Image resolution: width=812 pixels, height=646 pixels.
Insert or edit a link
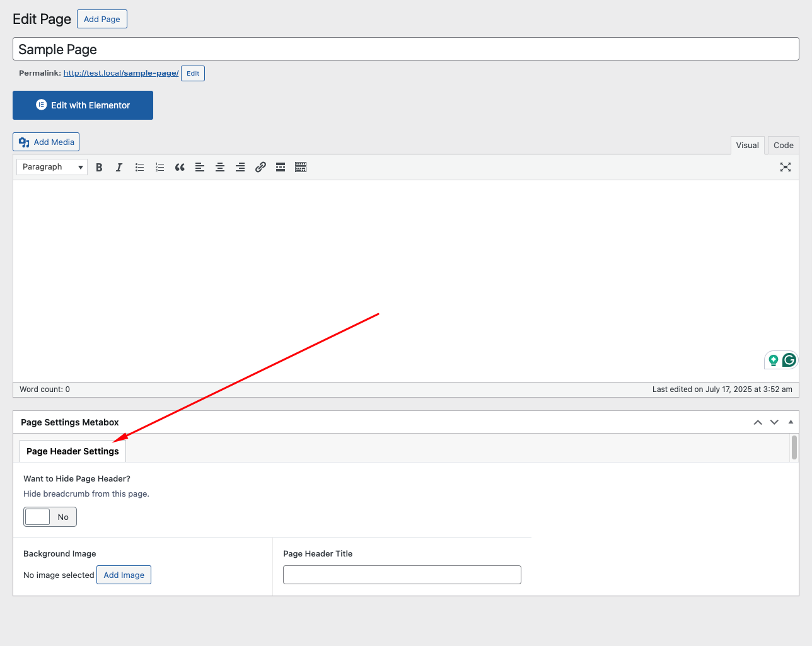(260, 167)
